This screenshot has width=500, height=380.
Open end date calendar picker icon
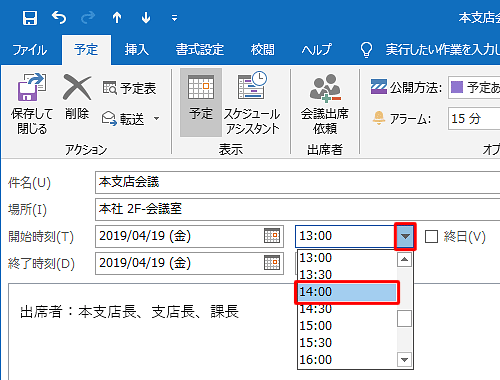(x=272, y=263)
